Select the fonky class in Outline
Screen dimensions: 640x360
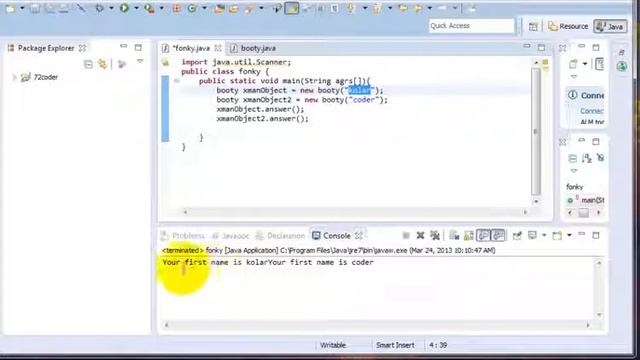point(575,187)
